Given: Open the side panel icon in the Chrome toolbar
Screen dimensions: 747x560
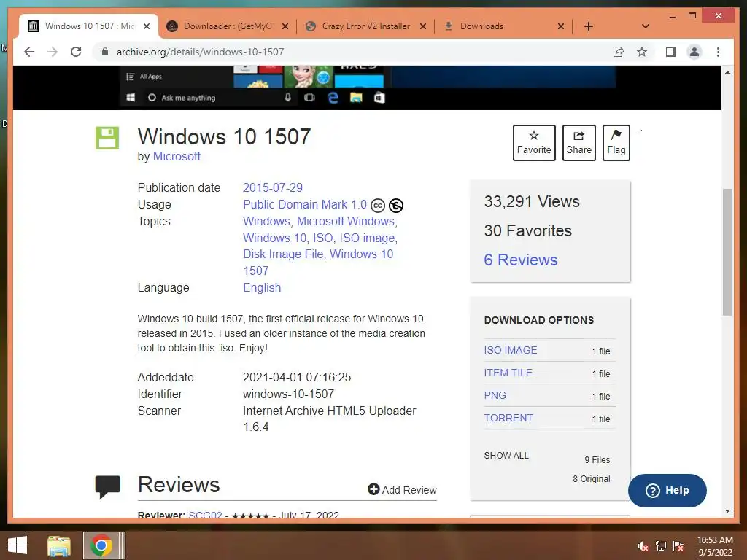Looking at the screenshot, I should coord(671,52).
